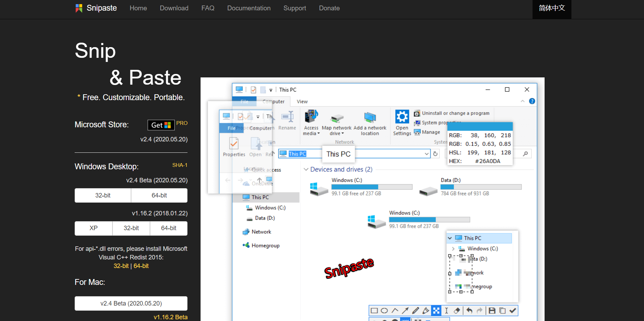The width and height of the screenshot is (644, 321).
Task: Open the Donate nav link
Action: click(329, 8)
